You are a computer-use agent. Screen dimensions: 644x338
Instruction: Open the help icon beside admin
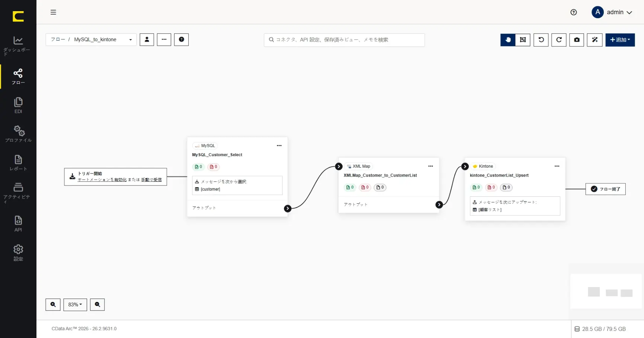[x=574, y=12]
